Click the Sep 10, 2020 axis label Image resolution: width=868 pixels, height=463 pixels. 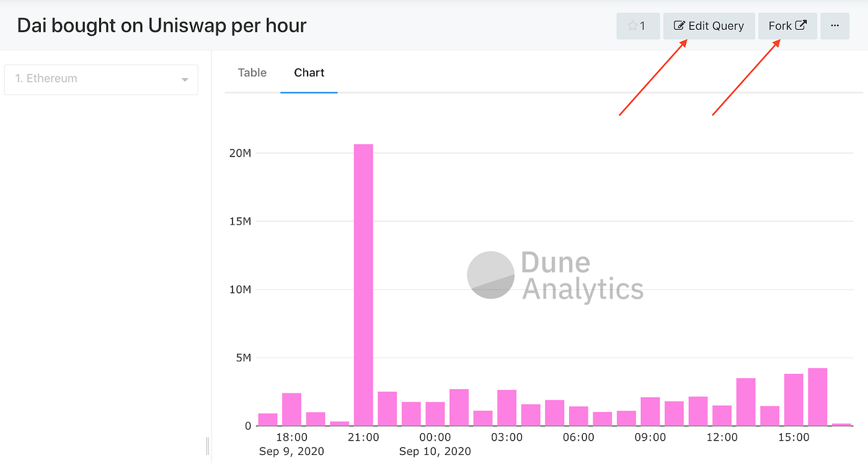[x=435, y=451]
